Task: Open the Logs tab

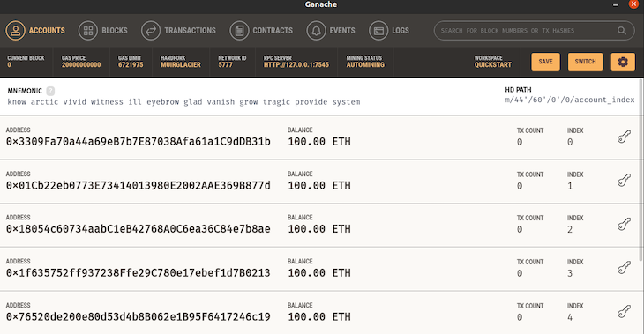Action: click(x=389, y=31)
